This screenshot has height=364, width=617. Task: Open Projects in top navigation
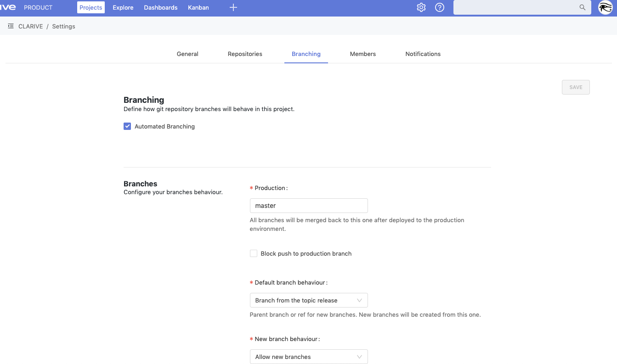click(x=91, y=7)
